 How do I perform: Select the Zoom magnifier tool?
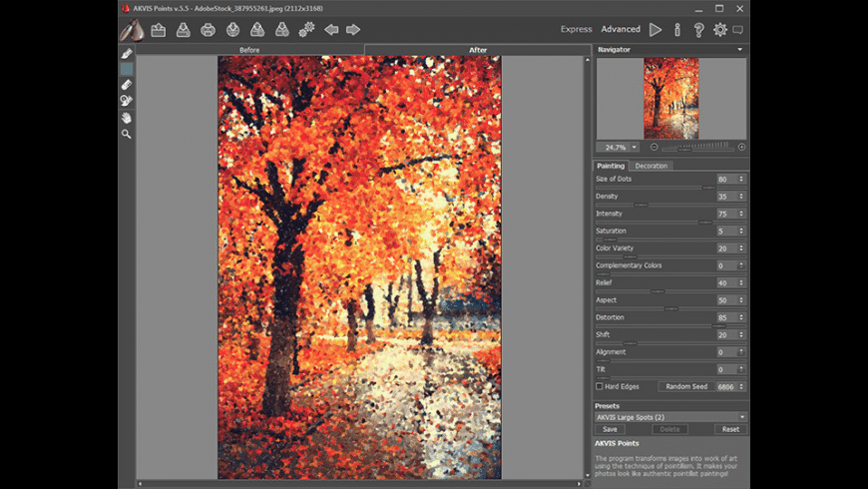point(127,134)
